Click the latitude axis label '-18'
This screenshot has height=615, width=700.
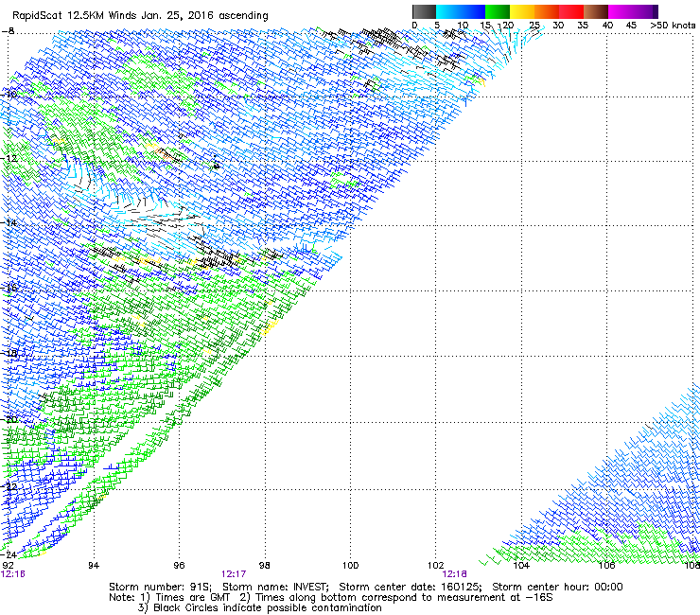pyautogui.click(x=9, y=353)
